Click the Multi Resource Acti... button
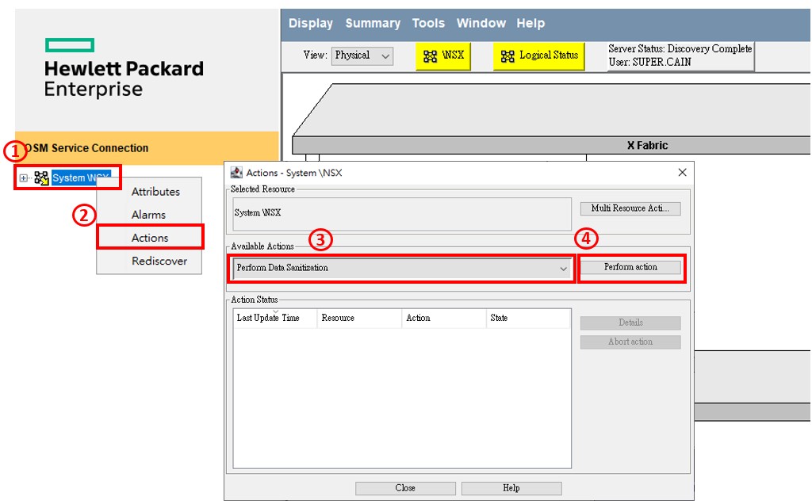Image resolution: width=812 pixels, height=504 pixels. tap(630, 208)
